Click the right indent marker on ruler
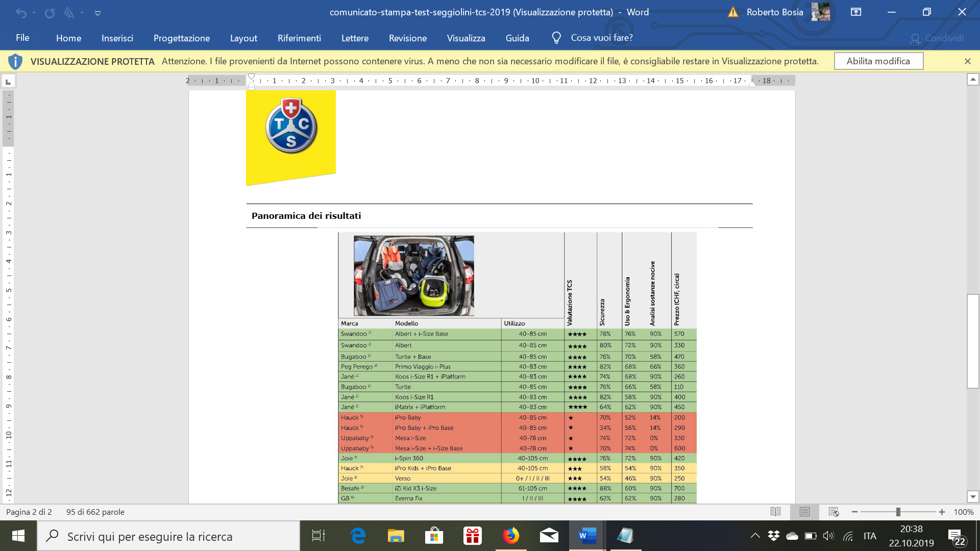This screenshot has height=551, width=980. pos(752,84)
